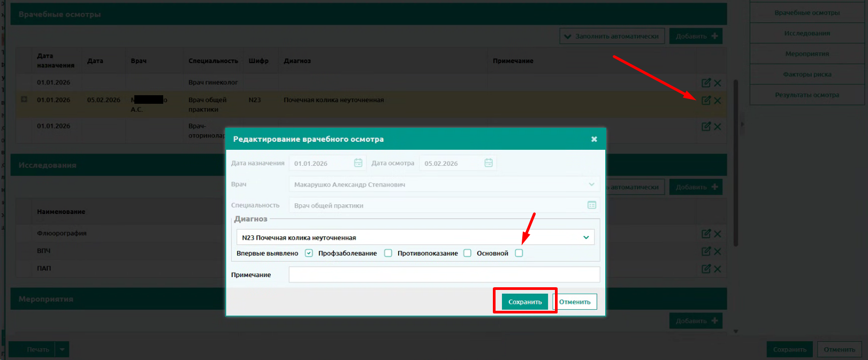Uncheck the Впервые выявлено checkbox

309,254
